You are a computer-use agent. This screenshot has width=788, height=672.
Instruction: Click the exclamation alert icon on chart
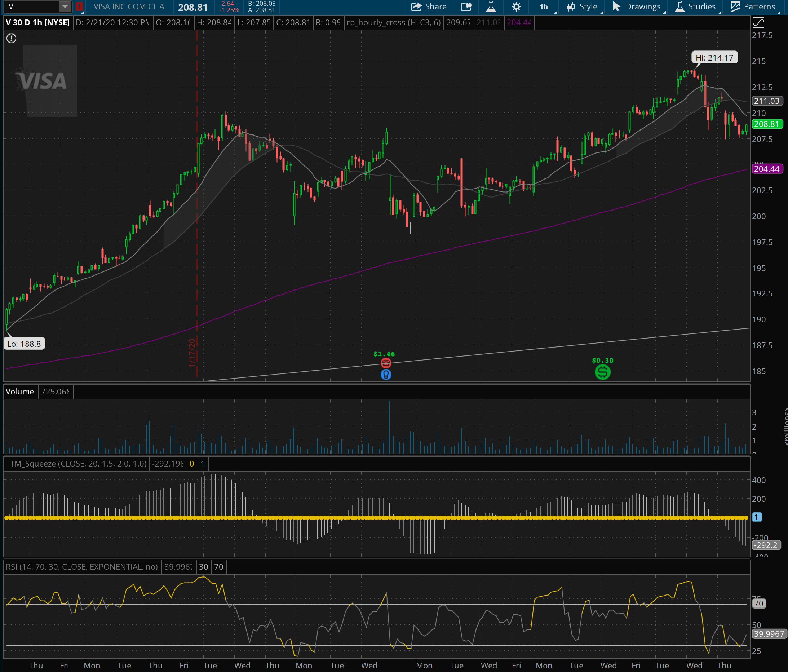pyautogui.click(x=12, y=39)
